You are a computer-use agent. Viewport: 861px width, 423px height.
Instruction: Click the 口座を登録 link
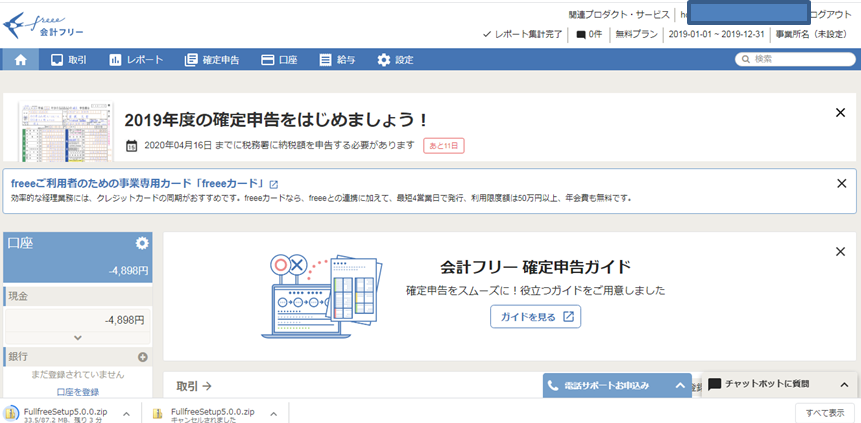coord(77,392)
